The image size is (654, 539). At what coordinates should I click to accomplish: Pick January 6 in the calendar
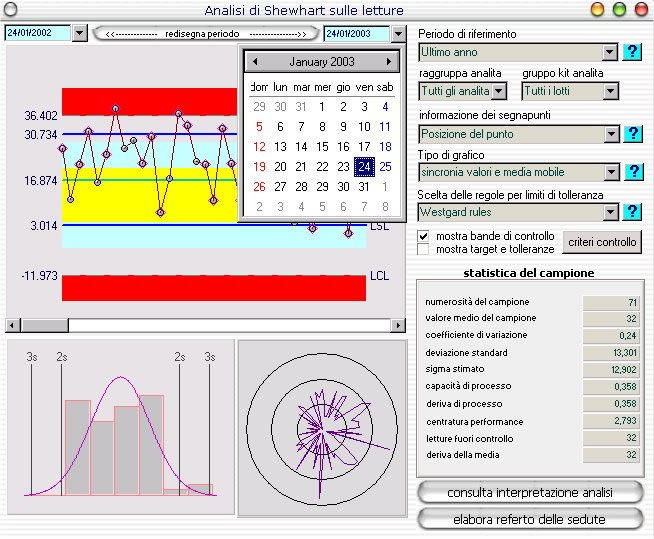(x=280, y=127)
